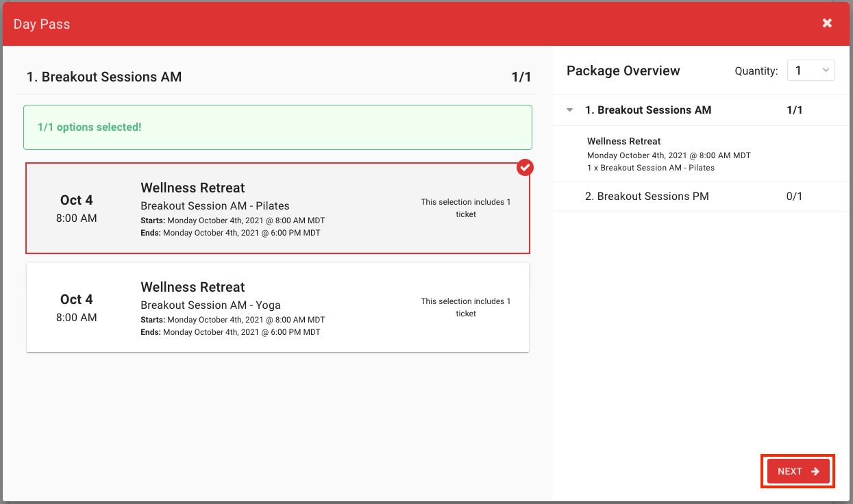Click 'Package Overview' title
The image size is (853, 504).
point(623,71)
